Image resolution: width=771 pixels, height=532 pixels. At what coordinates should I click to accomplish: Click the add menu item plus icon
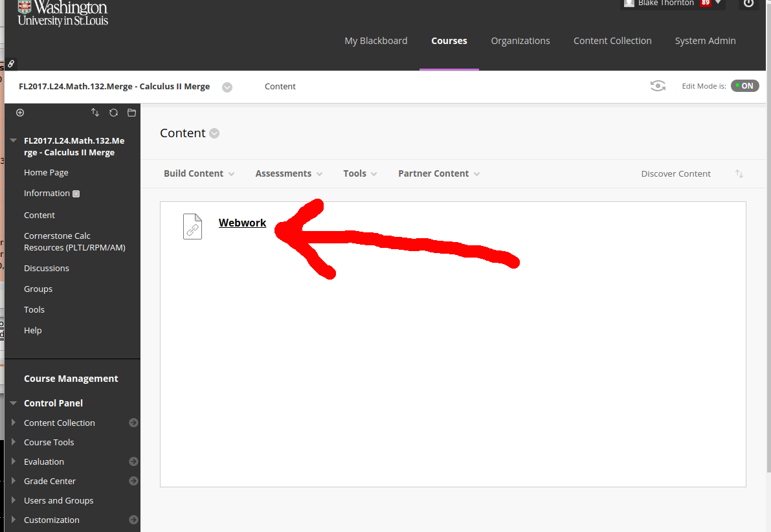pos(20,113)
